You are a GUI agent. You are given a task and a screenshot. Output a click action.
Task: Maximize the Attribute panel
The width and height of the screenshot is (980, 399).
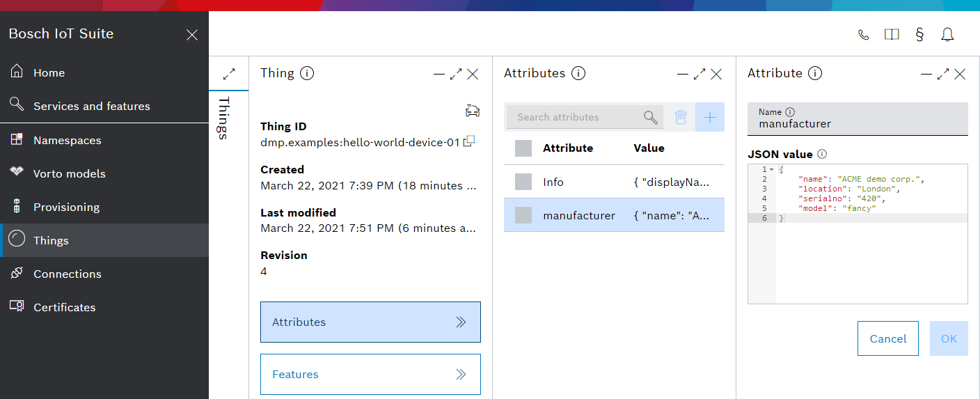tap(943, 74)
